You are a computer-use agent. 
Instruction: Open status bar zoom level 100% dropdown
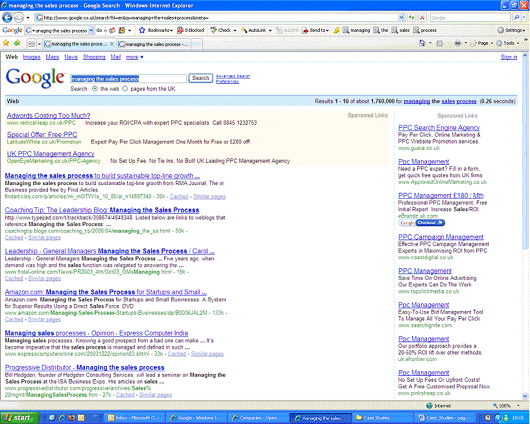pos(506,405)
